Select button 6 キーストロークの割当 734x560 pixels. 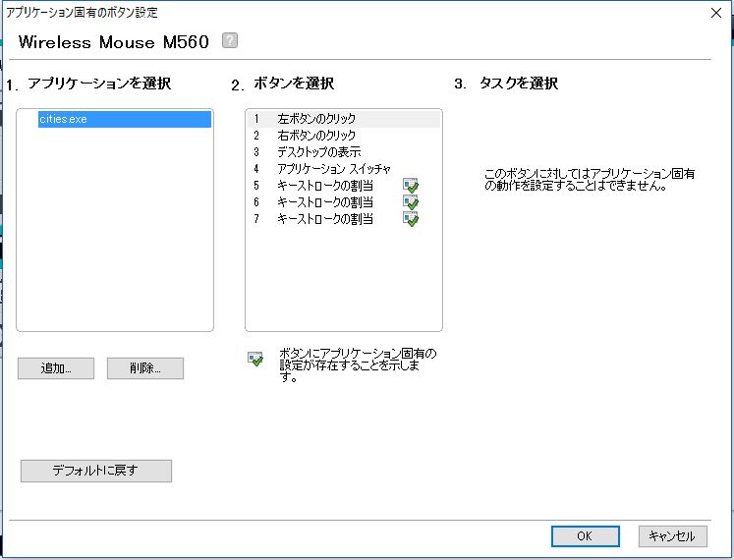click(x=344, y=202)
